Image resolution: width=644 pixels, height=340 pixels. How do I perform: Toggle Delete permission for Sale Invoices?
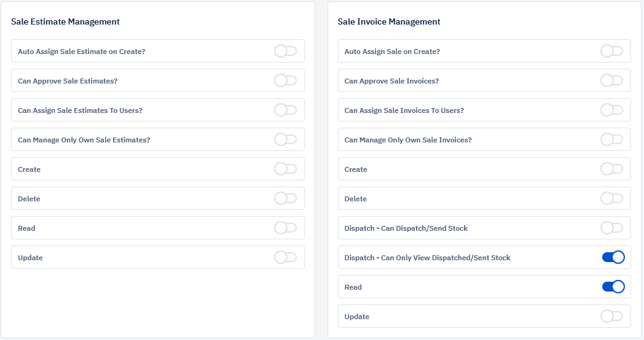tap(612, 198)
